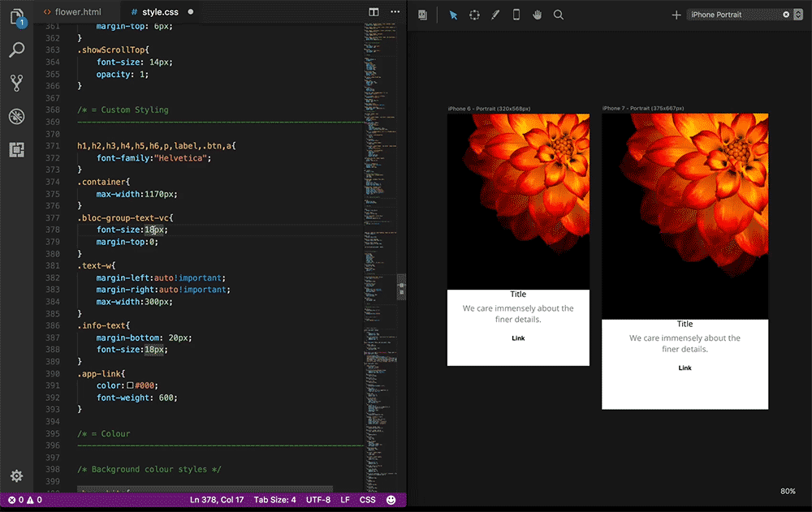Open the iPhone Portrait dropdown stepper

coord(798,15)
